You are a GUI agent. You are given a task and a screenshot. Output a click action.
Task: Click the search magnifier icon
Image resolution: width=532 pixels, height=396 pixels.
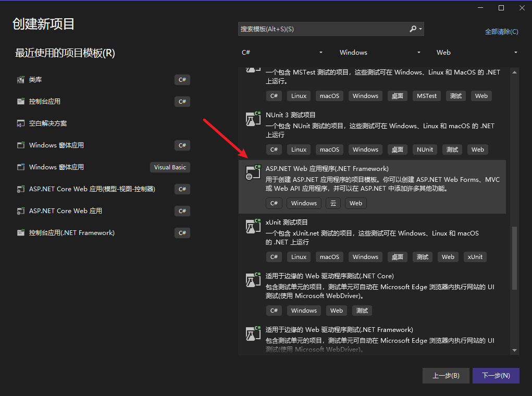click(413, 29)
